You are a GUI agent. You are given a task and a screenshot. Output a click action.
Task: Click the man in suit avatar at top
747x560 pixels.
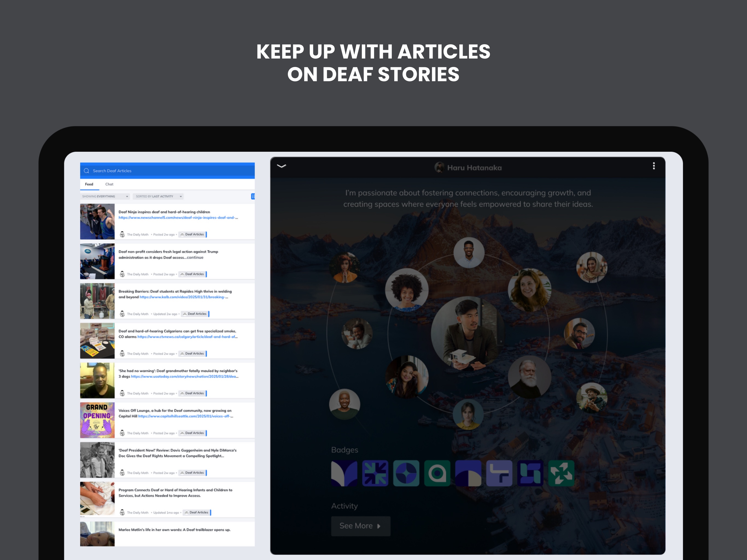[469, 253]
